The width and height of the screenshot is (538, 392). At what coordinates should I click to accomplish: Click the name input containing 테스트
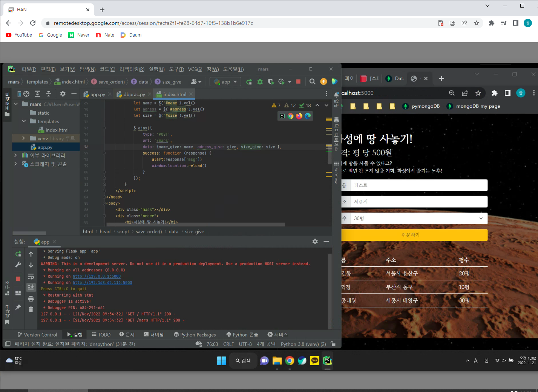418,185
